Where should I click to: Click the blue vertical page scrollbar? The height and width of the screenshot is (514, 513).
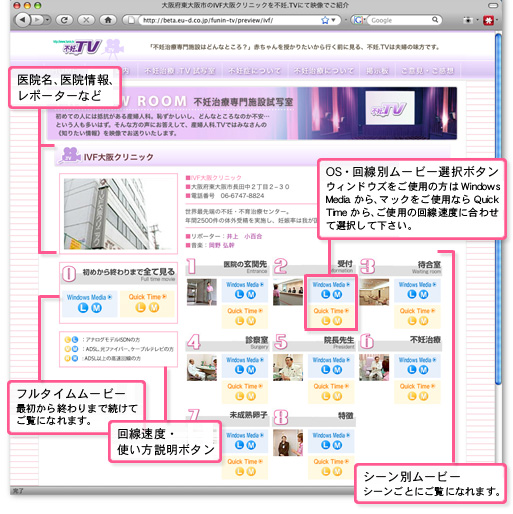click(x=498, y=208)
